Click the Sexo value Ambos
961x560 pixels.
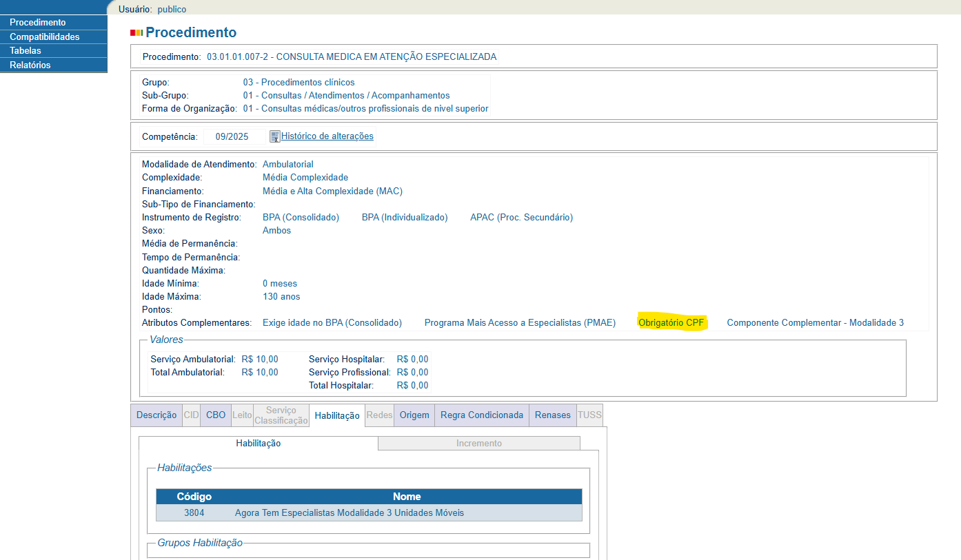276,231
